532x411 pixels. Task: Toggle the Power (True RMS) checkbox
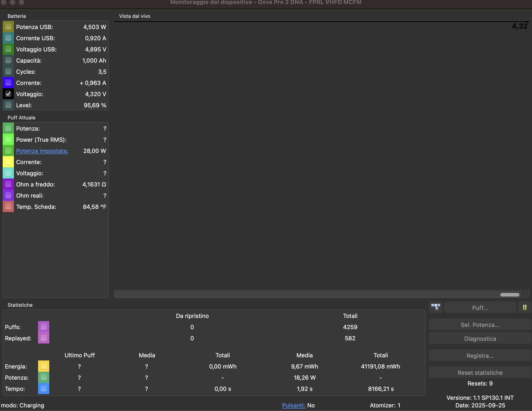(8, 140)
